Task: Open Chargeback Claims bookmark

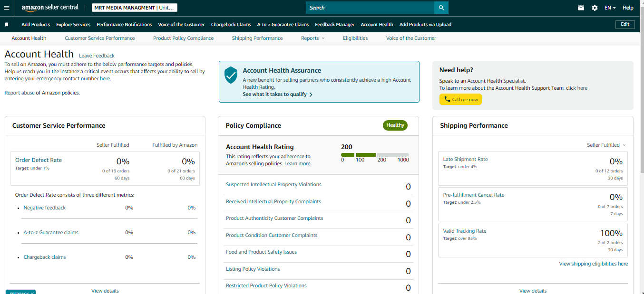Action: (231, 24)
